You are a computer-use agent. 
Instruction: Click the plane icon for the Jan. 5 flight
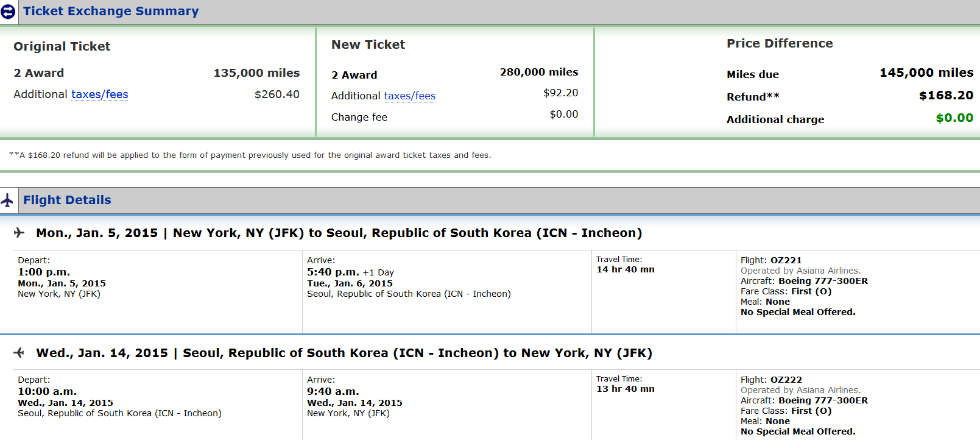coord(19,232)
